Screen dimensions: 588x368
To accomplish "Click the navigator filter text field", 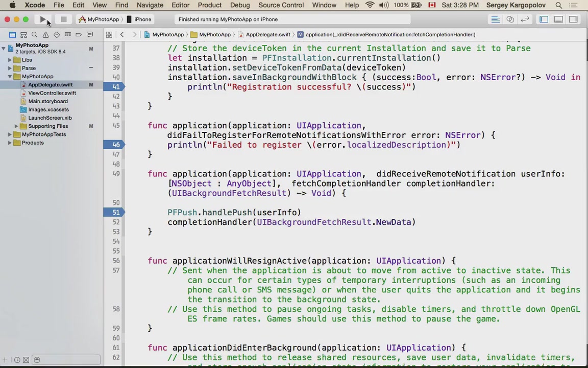I will click(66, 360).
